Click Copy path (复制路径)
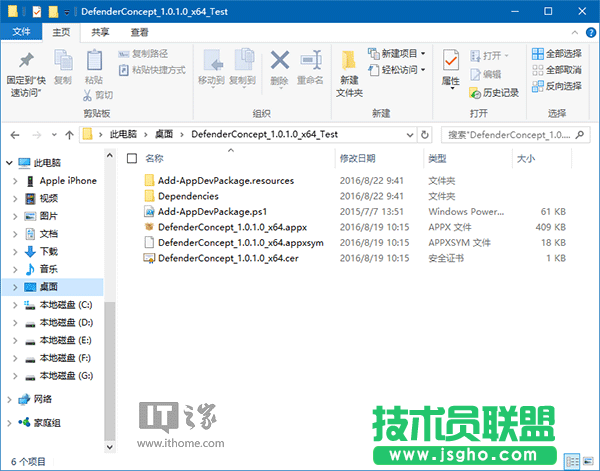Screen dimensions: 600x471 tap(143, 54)
